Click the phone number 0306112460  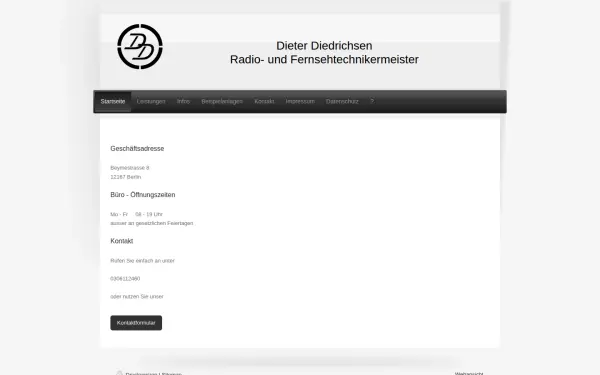tap(125, 279)
